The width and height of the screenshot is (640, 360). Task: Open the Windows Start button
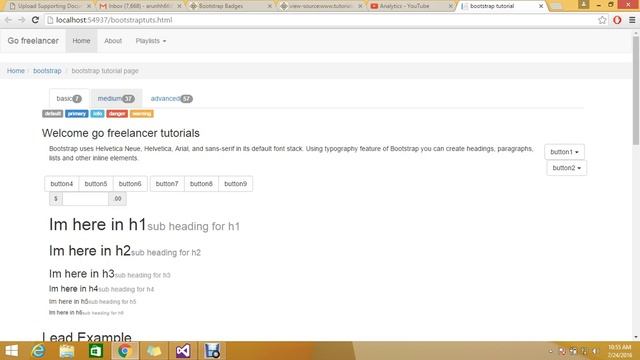pos(12,351)
